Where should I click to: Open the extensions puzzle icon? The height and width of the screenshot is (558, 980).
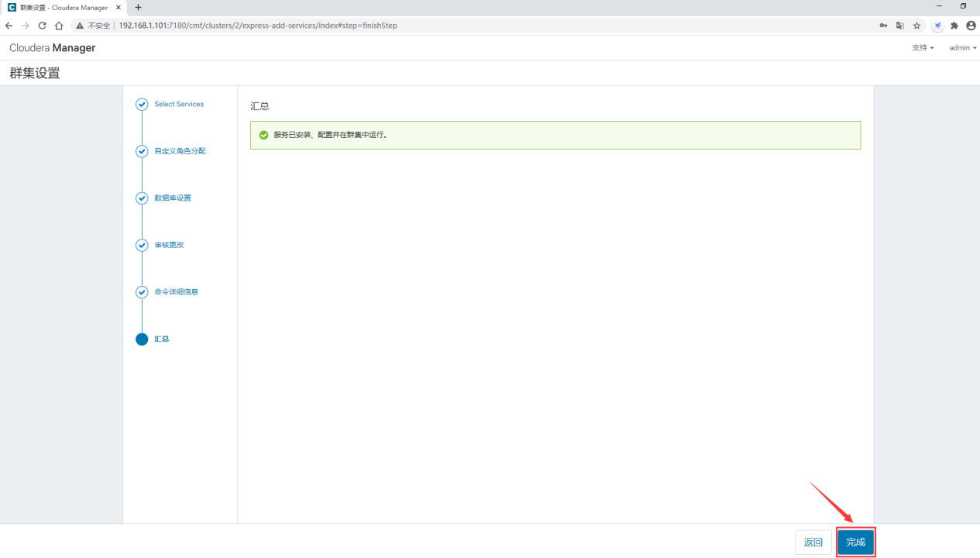coord(954,26)
